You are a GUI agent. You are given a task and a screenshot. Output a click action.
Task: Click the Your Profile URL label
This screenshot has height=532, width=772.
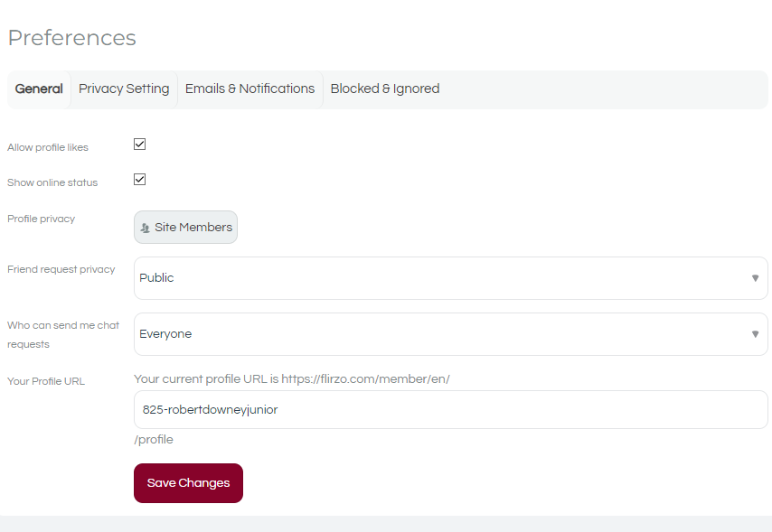[46, 381]
